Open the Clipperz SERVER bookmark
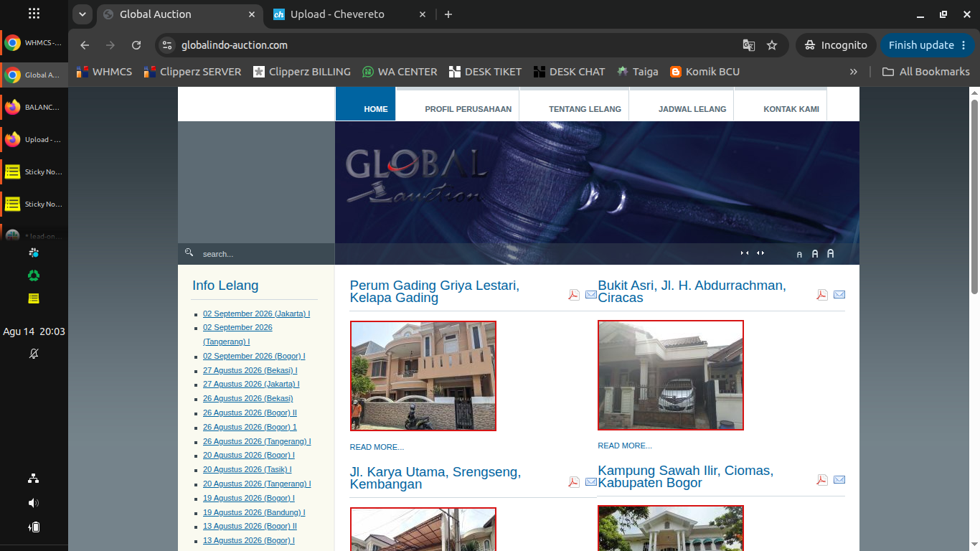980x551 pixels. tap(193, 72)
